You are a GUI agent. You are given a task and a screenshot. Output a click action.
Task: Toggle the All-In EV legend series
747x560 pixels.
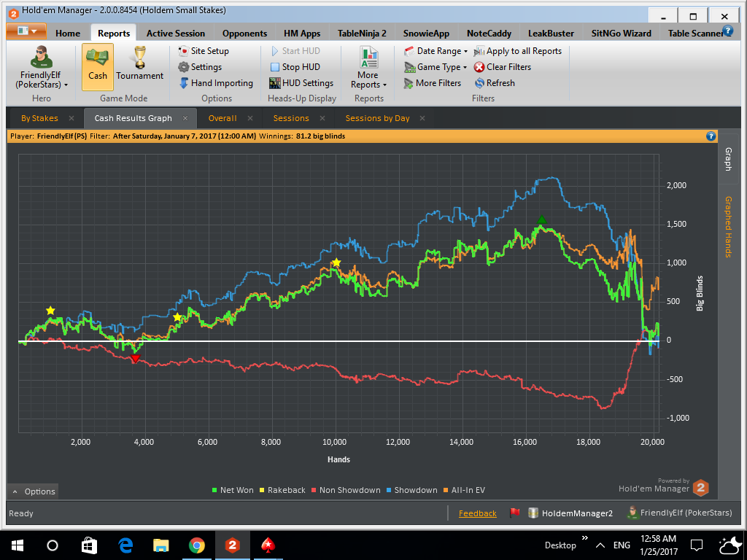pyautogui.click(x=464, y=490)
